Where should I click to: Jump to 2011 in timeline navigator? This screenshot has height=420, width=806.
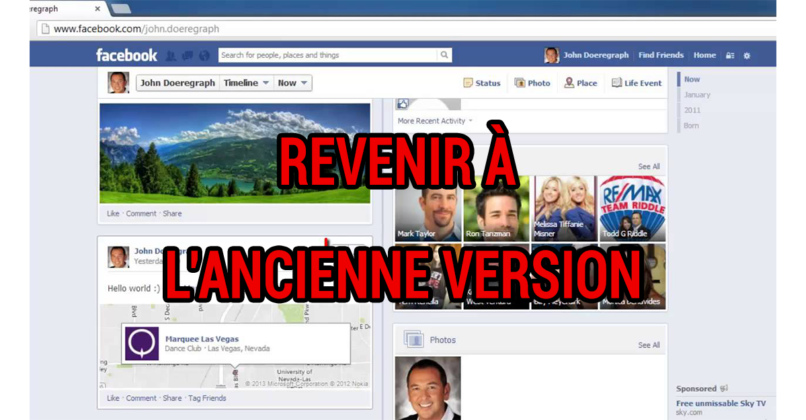[x=692, y=110]
